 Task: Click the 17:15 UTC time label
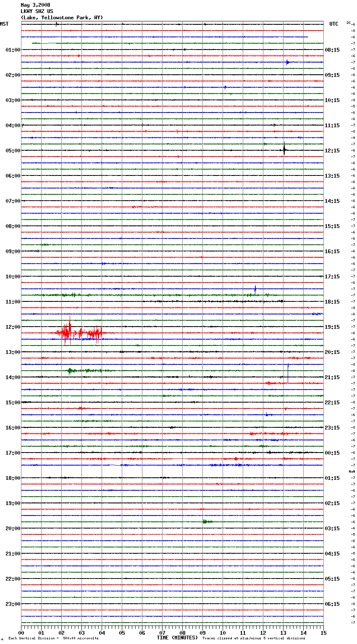332,277
